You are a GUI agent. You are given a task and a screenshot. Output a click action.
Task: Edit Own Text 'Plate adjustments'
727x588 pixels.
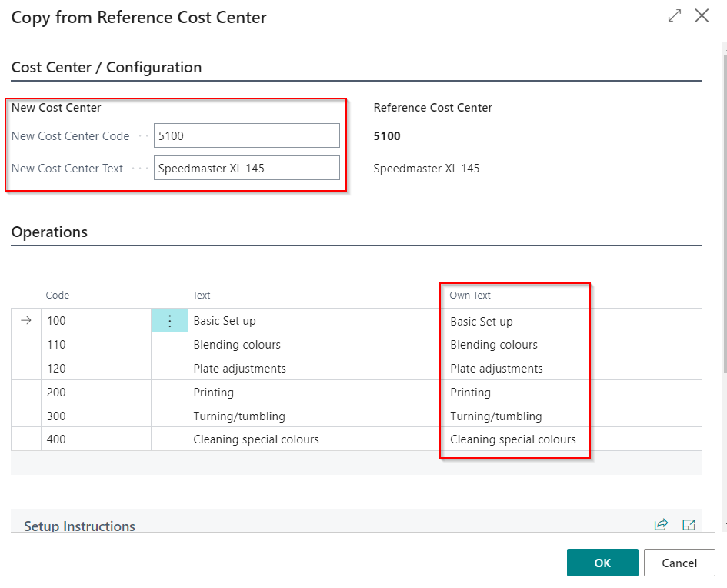coord(573,368)
